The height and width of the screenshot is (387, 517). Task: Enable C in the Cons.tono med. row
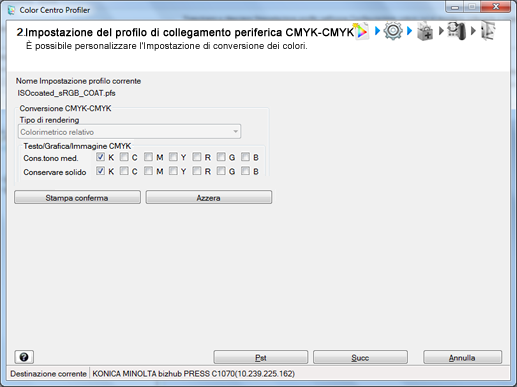(124, 157)
